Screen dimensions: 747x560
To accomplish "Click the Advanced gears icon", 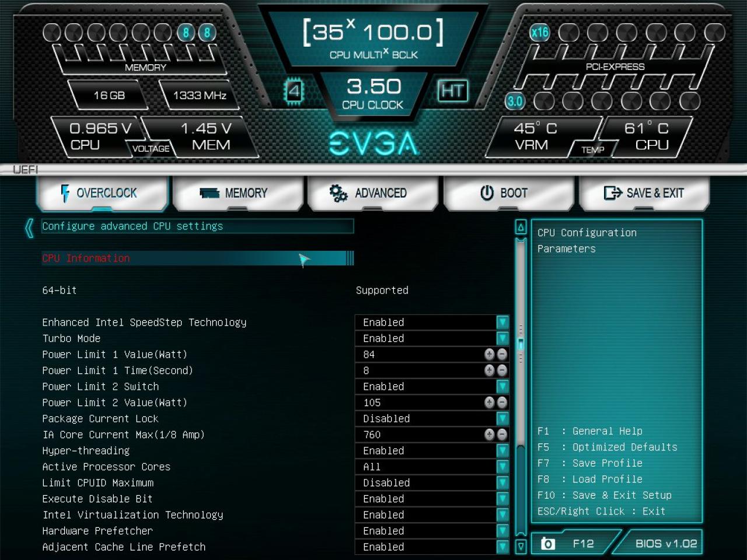I will coord(338,193).
